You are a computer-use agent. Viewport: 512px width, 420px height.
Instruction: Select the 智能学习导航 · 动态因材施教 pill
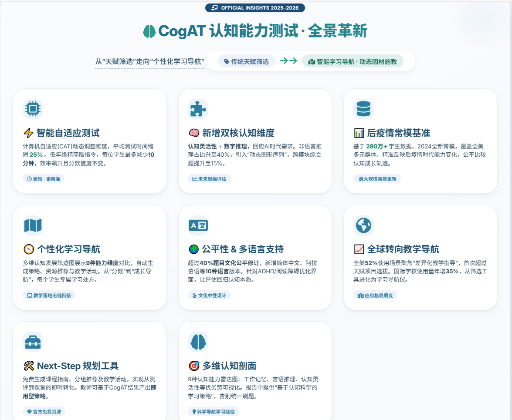click(x=353, y=61)
